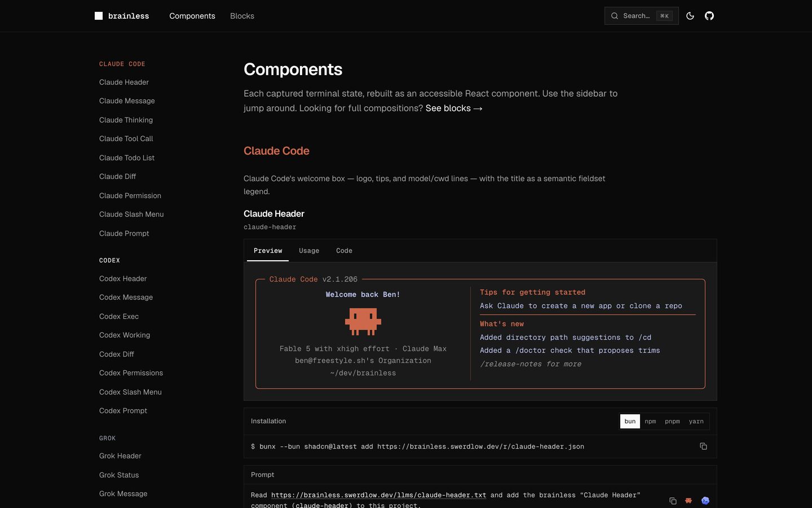Go to Claude Todo List in sidebar
Image resolution: width=812 pixels, height=508 pixels.
[x=127, y=157]
